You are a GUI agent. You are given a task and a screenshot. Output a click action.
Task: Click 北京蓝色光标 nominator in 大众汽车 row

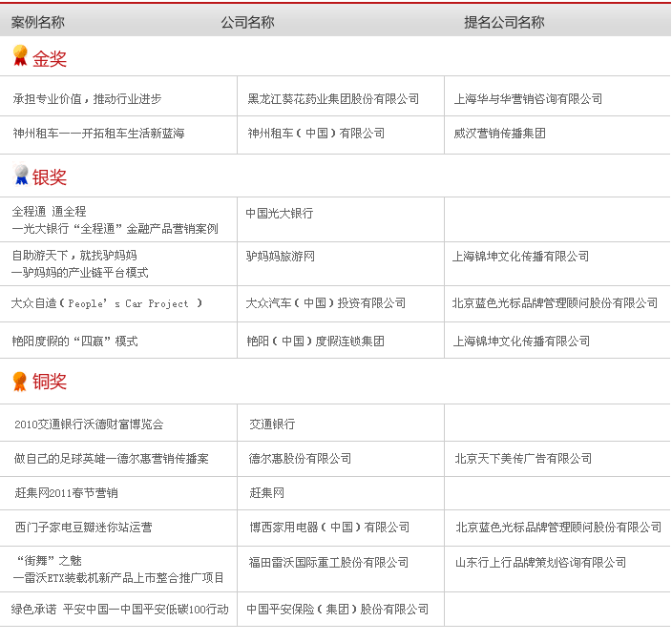click(555, 303)
